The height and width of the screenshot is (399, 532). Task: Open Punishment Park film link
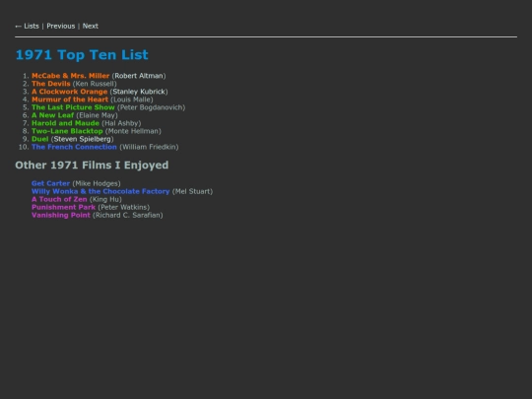[x=63, y=207]
